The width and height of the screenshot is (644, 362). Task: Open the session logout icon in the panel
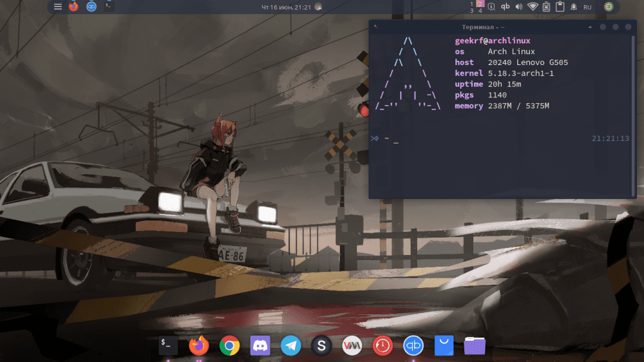pyautogui.click(x=609, y=6)
